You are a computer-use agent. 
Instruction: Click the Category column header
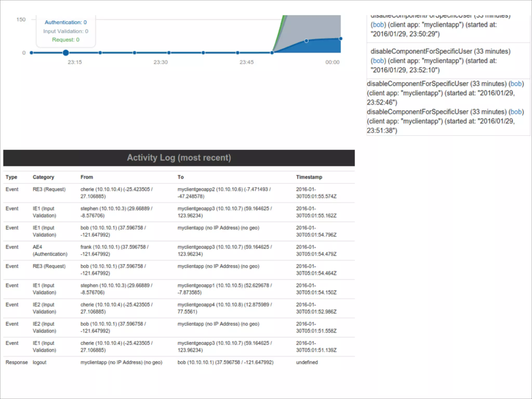point(43,177)
